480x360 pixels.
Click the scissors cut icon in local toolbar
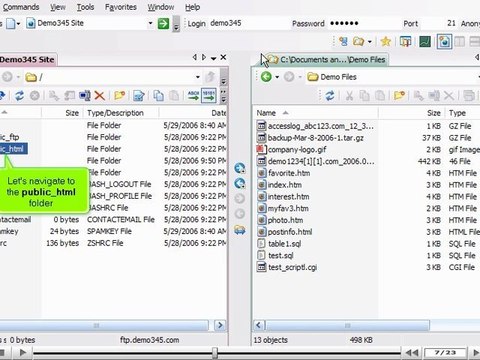point(349,96)
